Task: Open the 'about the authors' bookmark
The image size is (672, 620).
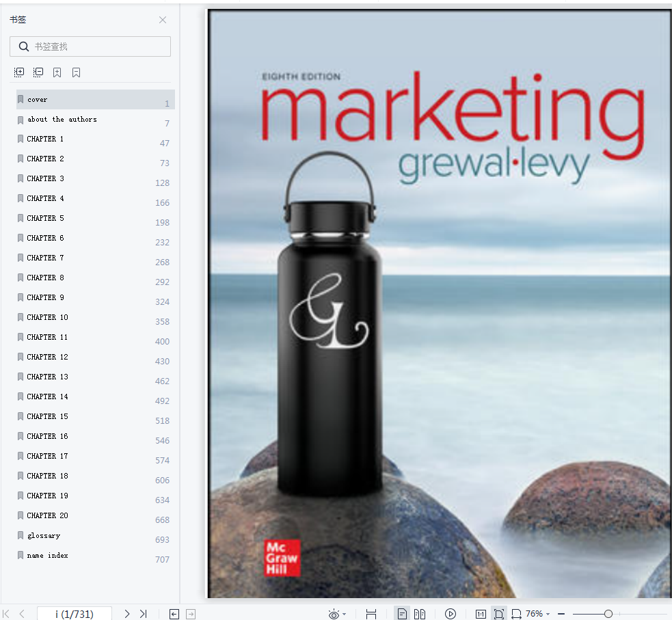Action: coord(96,120)
